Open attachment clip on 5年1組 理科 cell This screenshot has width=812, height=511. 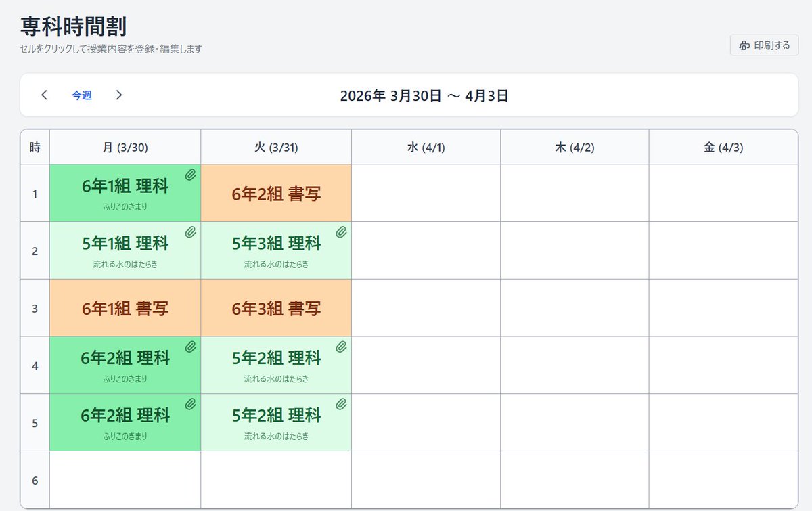click(x=191, y=232)
